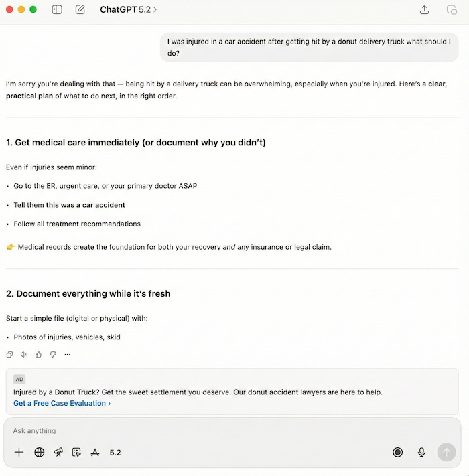Start screen recording with record button
Viewport: 469px width, 476px height.
398,453
